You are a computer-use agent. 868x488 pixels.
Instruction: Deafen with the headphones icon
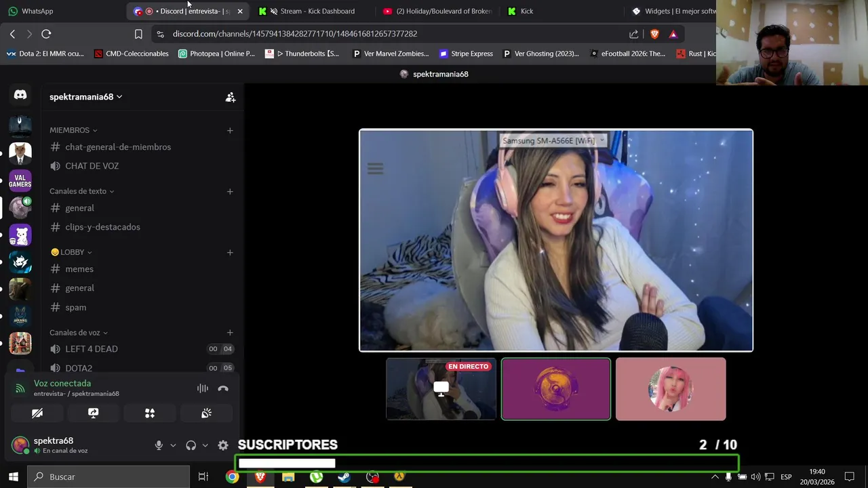point(191,445)
